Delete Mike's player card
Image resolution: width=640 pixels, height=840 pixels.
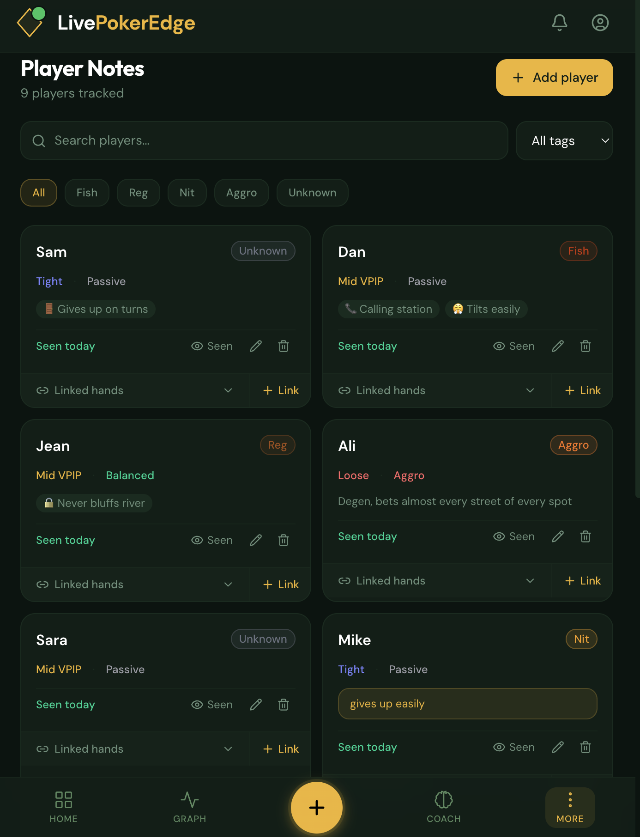tap(586, 747)
